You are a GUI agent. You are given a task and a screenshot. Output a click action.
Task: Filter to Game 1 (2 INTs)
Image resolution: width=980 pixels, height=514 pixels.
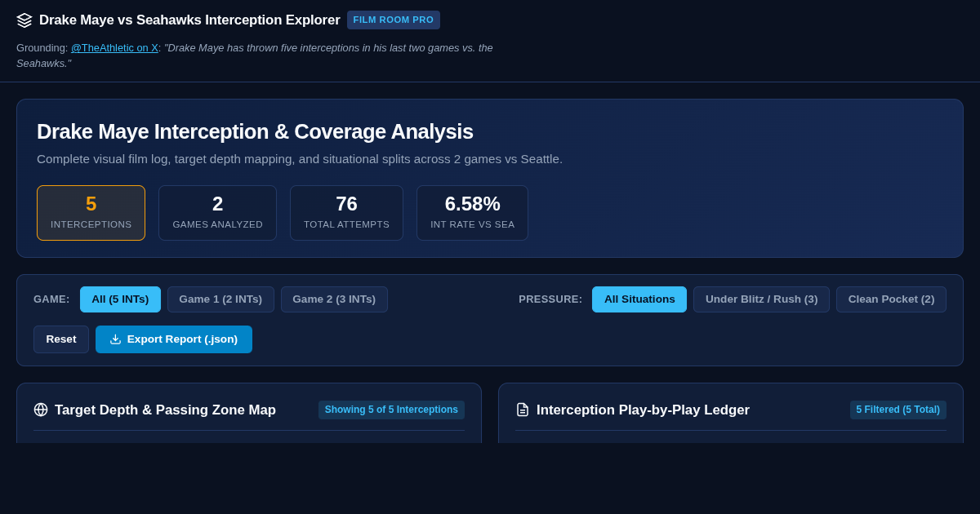[x=220, y=299]
